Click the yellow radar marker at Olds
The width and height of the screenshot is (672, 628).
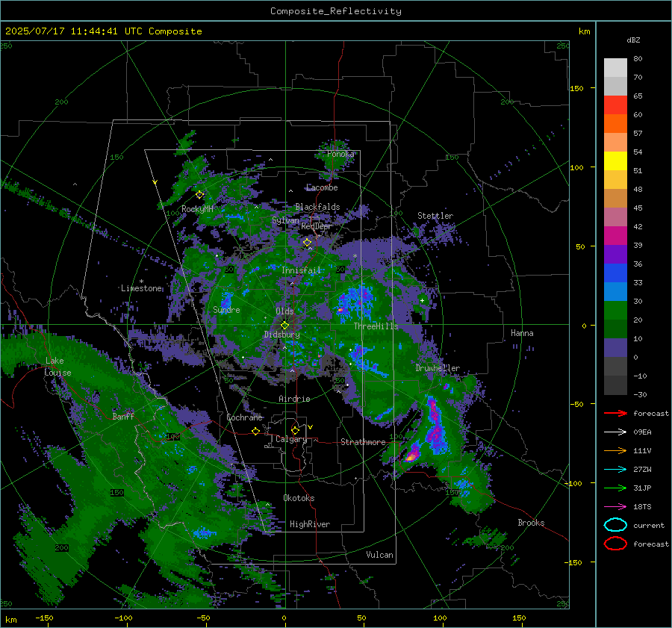[284, 326]
